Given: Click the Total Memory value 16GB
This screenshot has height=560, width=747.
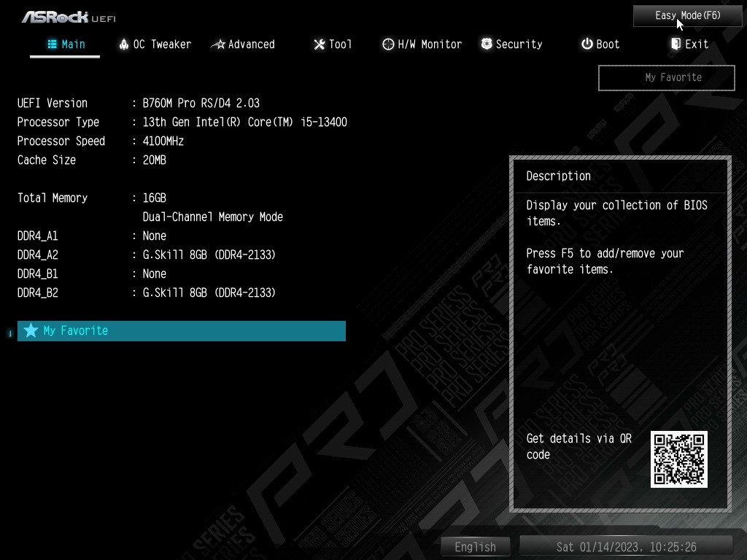Looking at the screenshot, I should [x=155, y=198].
